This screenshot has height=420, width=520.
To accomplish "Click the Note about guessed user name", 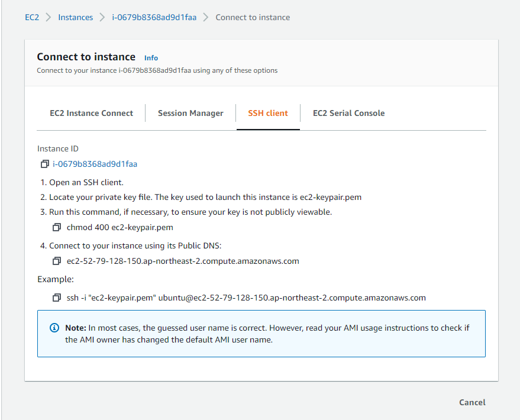I will coord(267,334).
